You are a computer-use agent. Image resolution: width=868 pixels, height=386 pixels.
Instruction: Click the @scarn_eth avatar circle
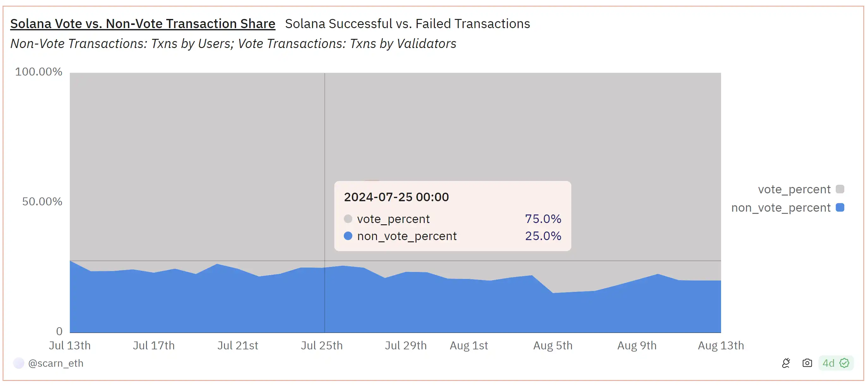point(19,363)
